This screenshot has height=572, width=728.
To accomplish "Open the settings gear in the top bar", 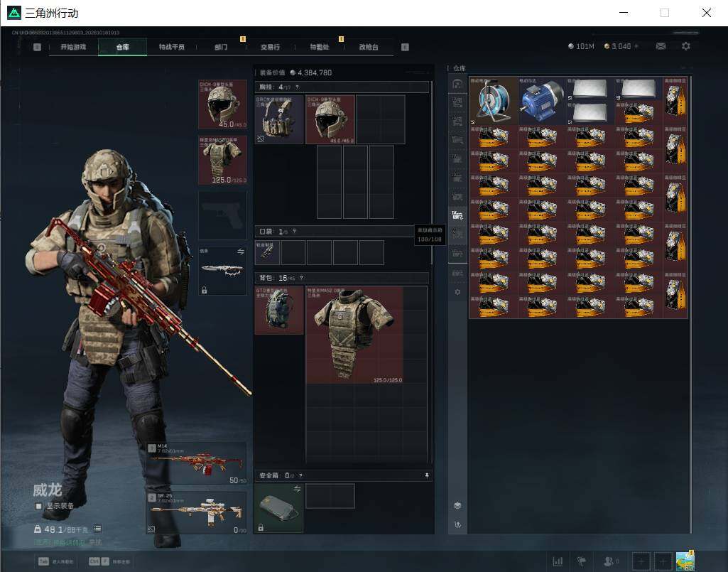I will [x=686, y=46].
